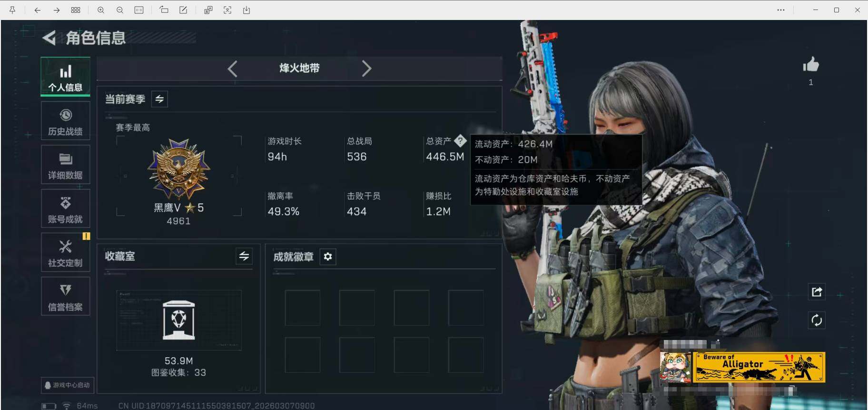This screenshot has height=410, width=868.
Task: Open the 个人信息 tab
Action: coord(65,77)
